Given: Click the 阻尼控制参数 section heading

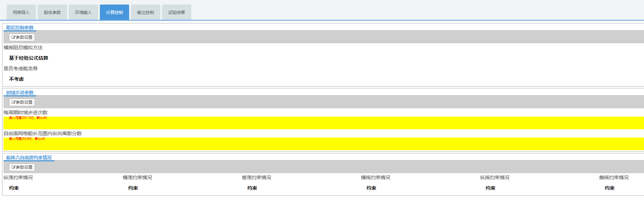Looking at the screenshot, I should [20, 28].
